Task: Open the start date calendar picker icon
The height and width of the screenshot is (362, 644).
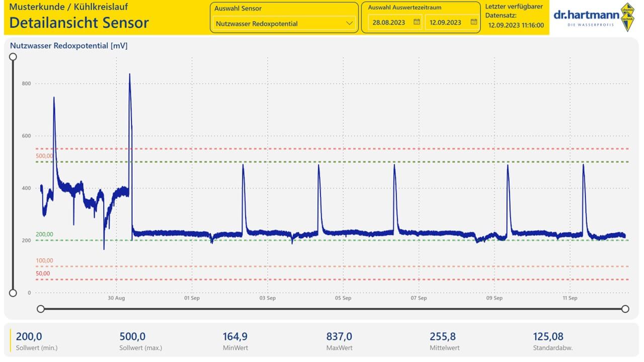Action: tap(417, 22)
